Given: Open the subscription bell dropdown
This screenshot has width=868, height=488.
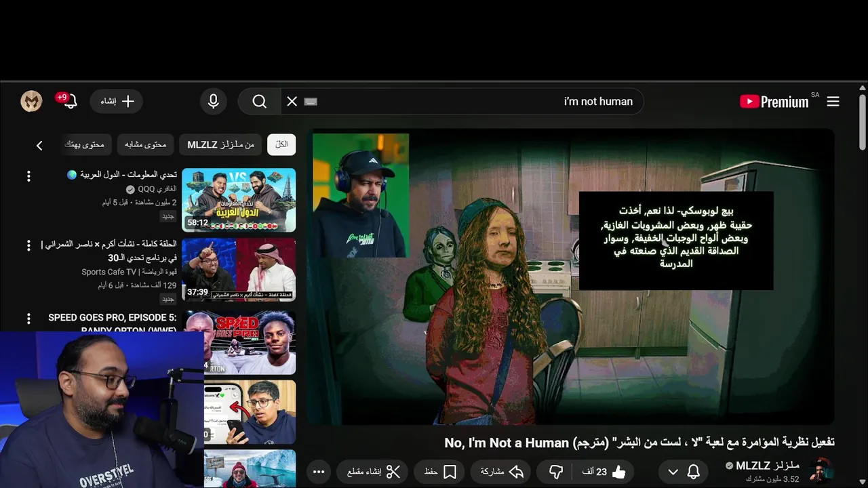Looking at the screenshot, I should [x=684, y=472].
